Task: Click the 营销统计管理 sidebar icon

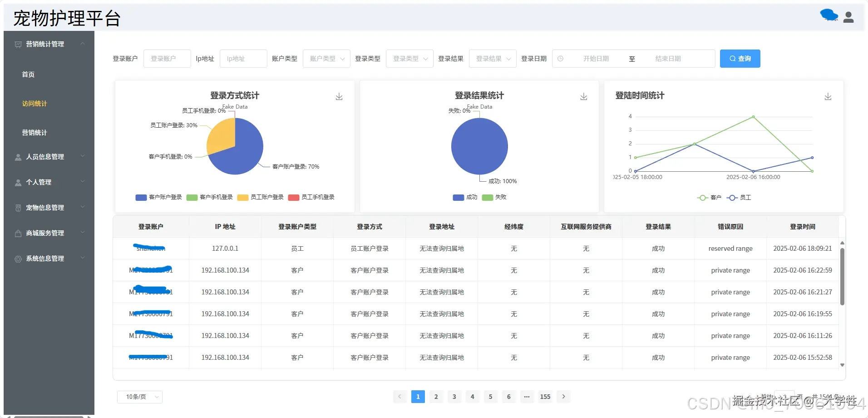Action: (x=18, y=45)
